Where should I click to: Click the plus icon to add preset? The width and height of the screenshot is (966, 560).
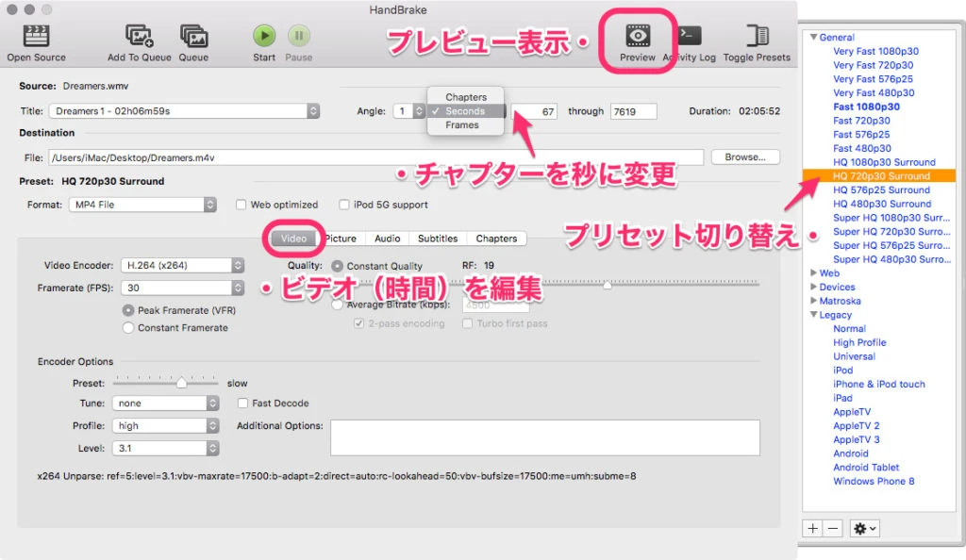pyautogui.click(x=812, y=528)
